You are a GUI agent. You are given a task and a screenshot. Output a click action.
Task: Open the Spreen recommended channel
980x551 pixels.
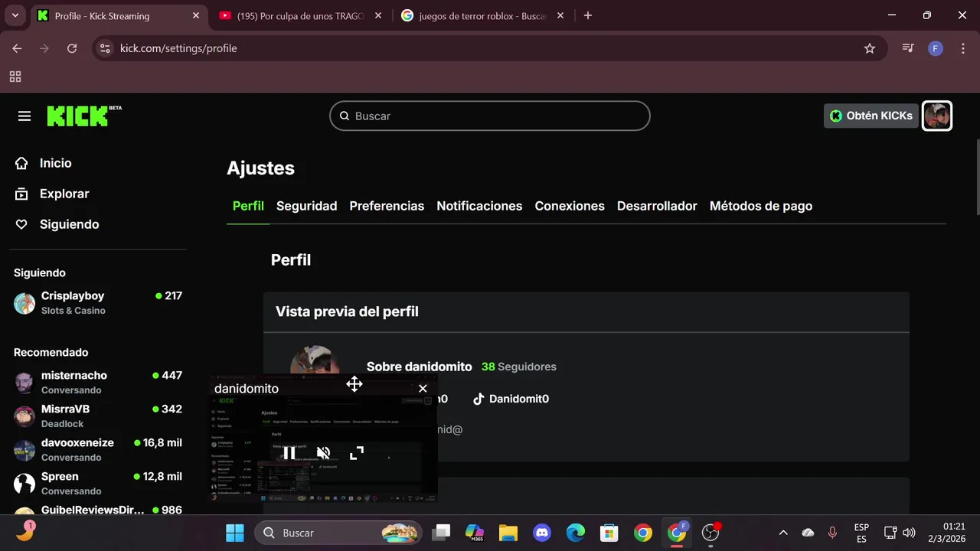click(x=98, y=484)
